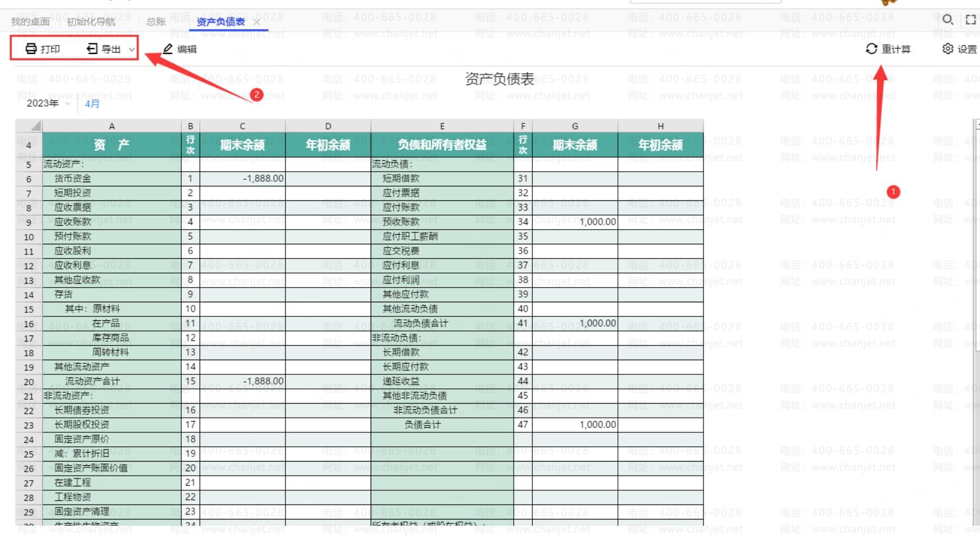Expand the dropdown arrow next to 导出

coord(132,50)
